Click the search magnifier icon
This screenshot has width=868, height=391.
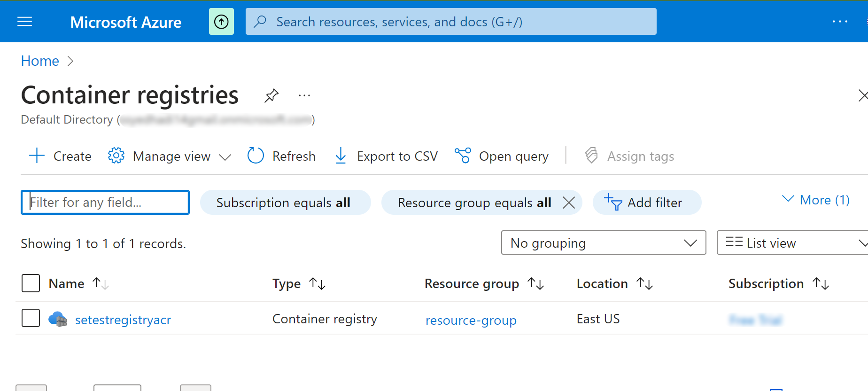[x=260, y=22]
